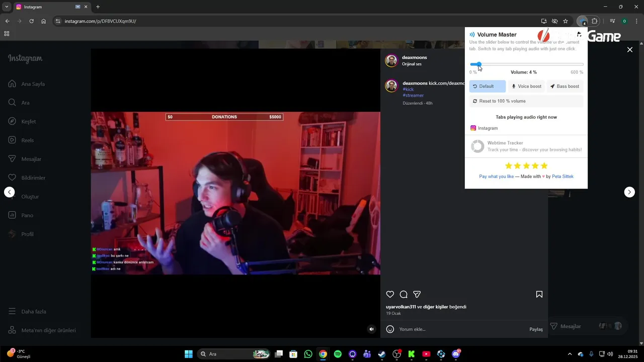Open the floating Mesajlar chat widget
The height and width of the screenshot is (362, 644).
(587, 326)
